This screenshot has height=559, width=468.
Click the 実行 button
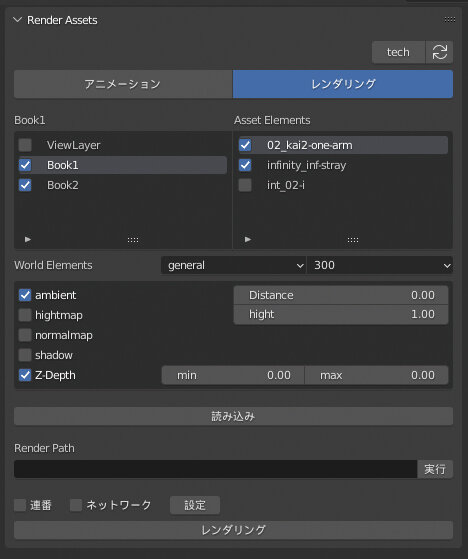pos(435,469)
